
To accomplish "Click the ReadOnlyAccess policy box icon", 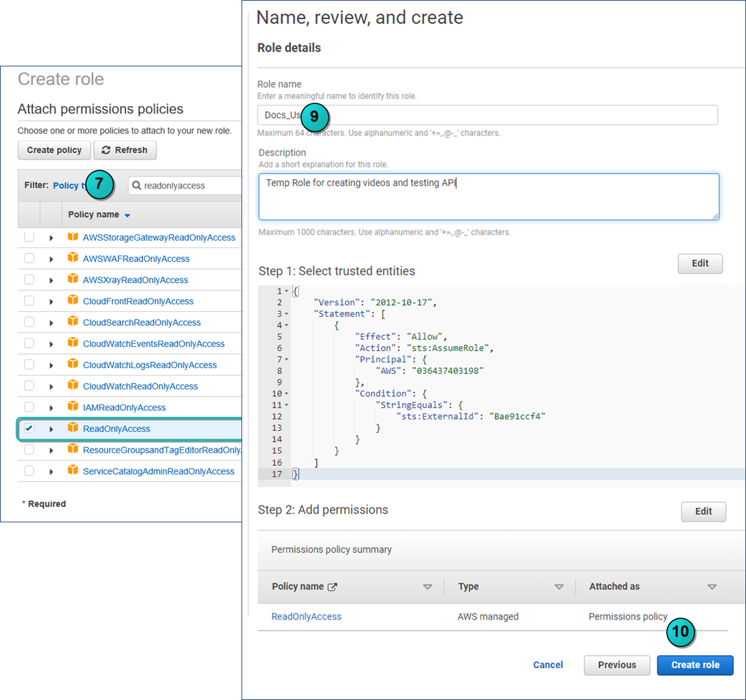I will [x=72, y=428].
